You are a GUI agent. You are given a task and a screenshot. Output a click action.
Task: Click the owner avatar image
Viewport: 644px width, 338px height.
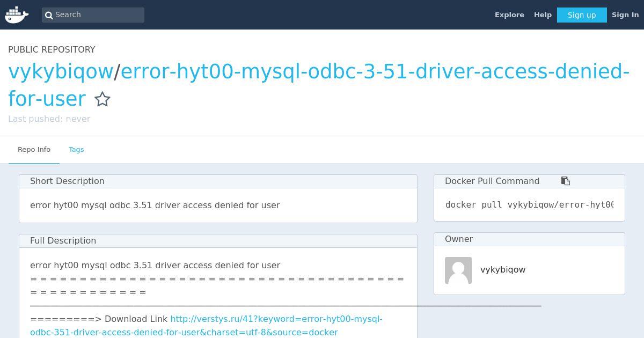[x=458, y=270]
